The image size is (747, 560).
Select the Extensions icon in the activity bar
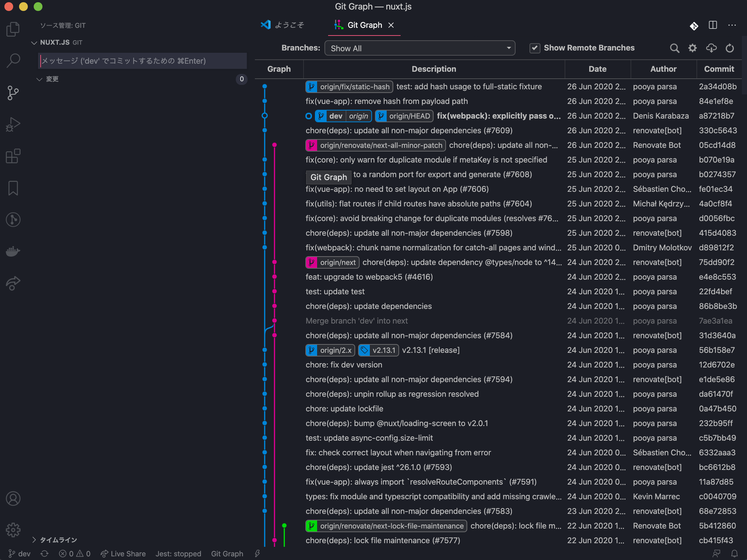tap(13, 156)
